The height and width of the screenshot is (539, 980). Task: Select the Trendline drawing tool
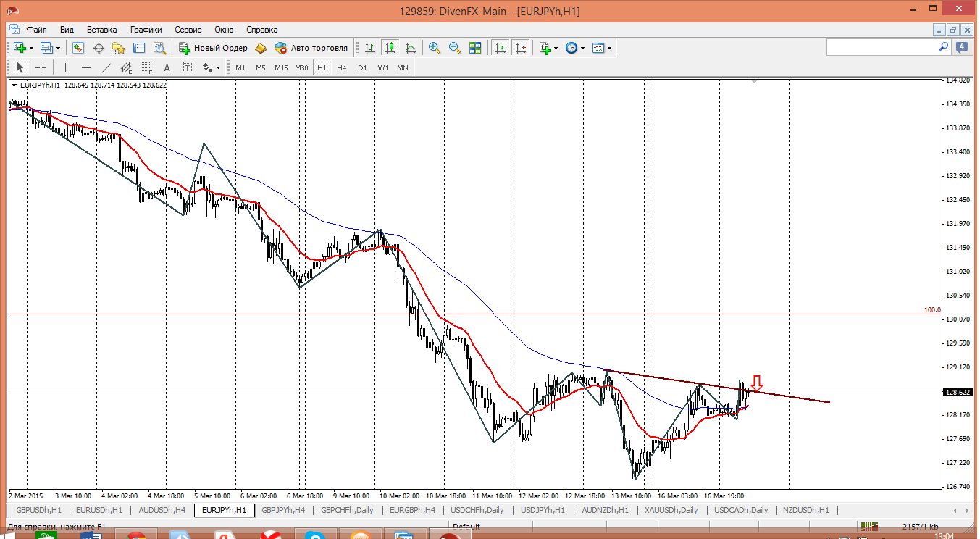(x=106, y=67)
